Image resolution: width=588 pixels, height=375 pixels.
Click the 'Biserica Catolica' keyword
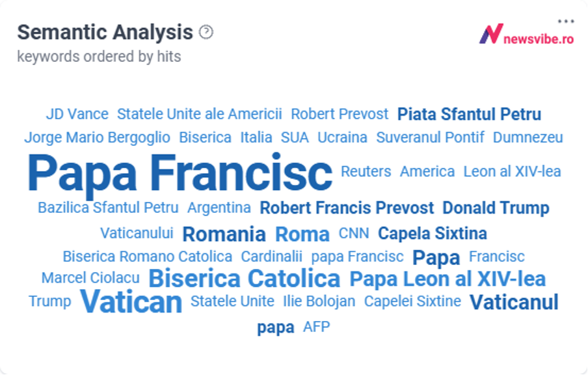[x=244, y=279]
